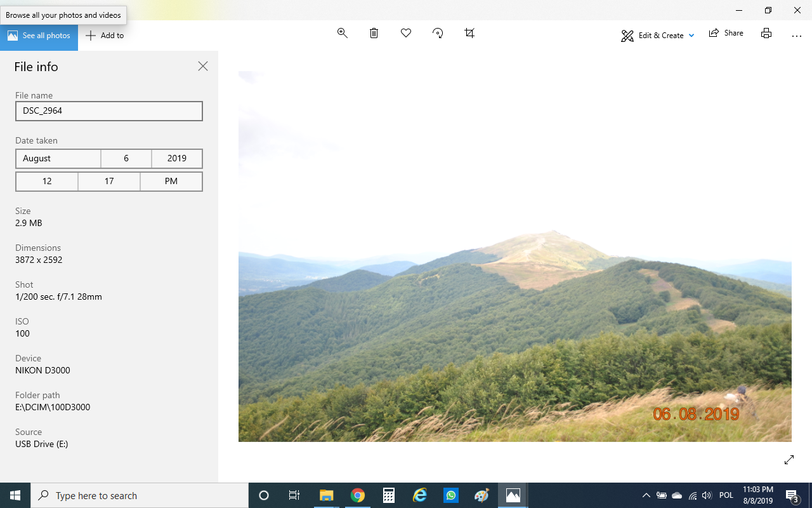Open the Add to menu
The image size is (812, 508).
pyautogui.click(x=105, y=36)
